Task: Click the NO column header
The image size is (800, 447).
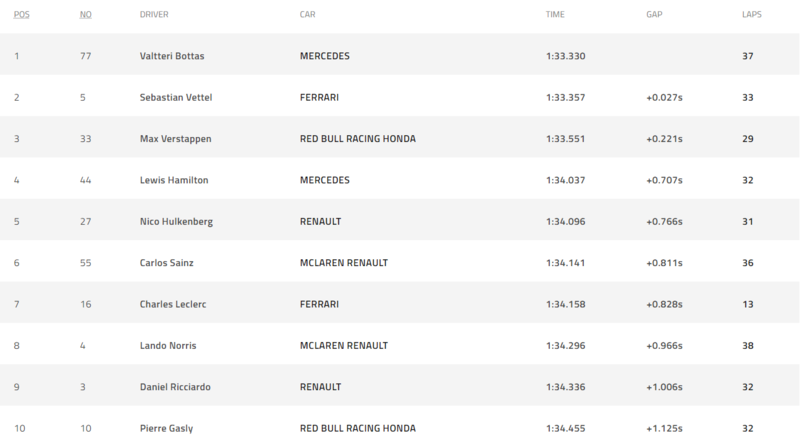Action: coord(86,14)
